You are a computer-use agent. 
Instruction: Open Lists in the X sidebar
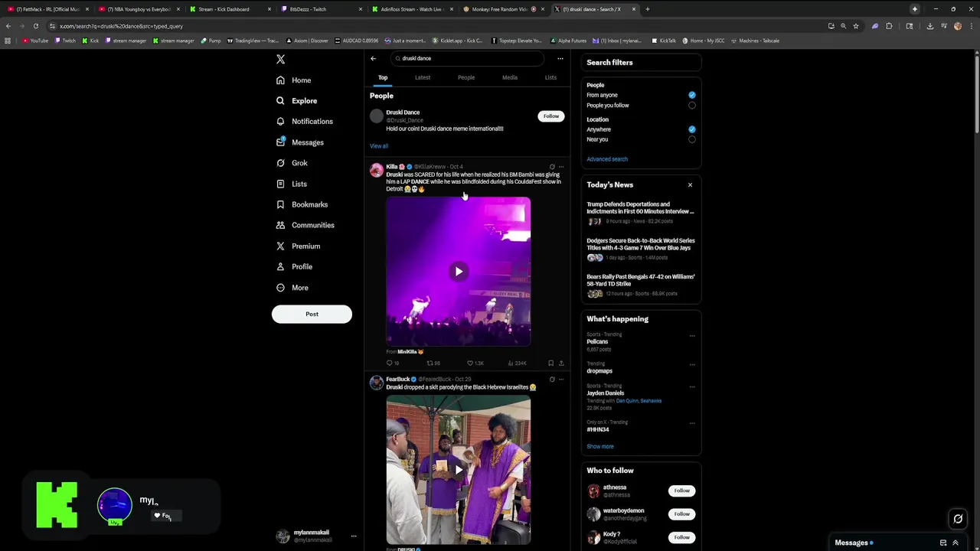tap(292, 184)
